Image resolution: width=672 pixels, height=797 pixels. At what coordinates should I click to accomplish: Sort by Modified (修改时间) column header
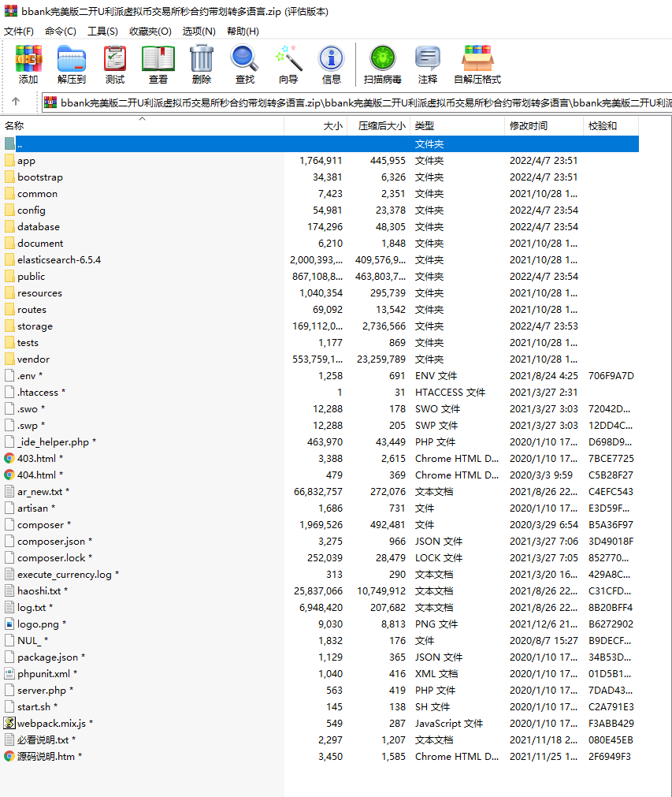(544, 126)
